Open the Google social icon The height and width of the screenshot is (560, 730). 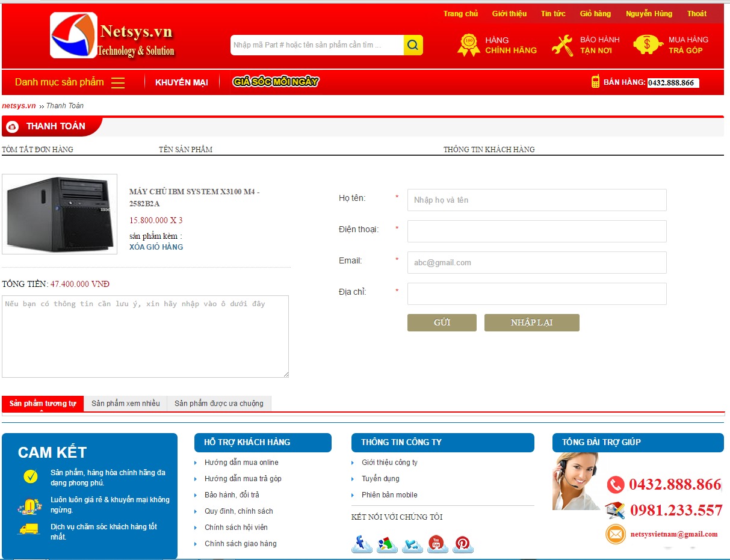tap(387, 544)
